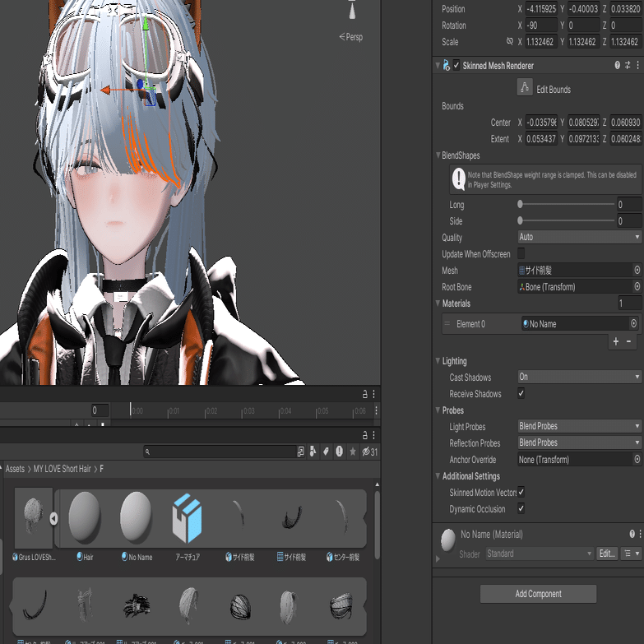The image size is (644, 644).
Task: Click the scene gizmo green Y-axis arrow
Action: [x=146, y=25]
